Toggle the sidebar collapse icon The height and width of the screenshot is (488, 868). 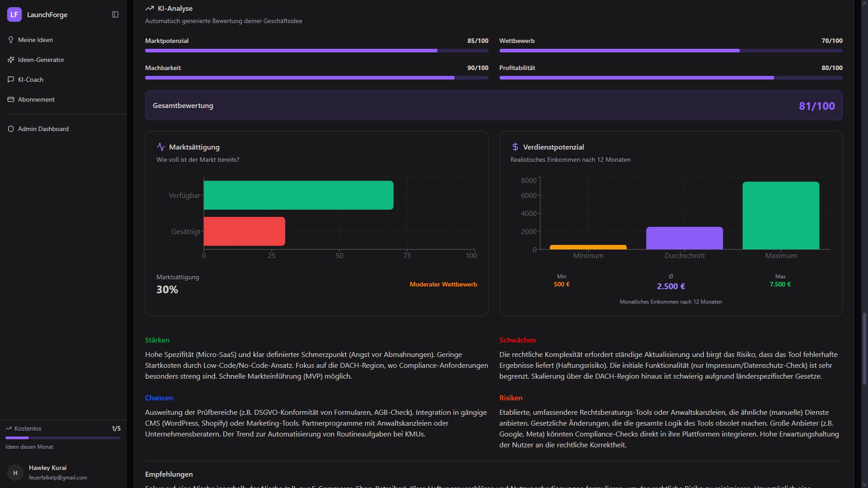(x=115, y=14)
